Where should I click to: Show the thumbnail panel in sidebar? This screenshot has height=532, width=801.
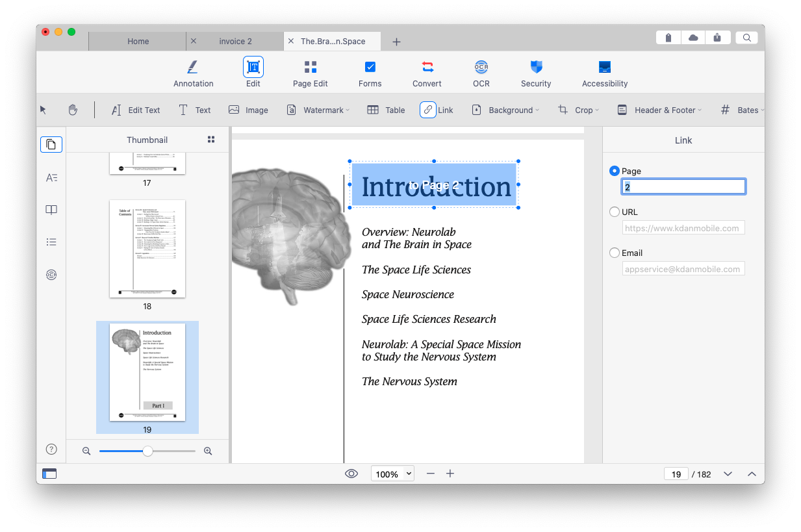point(51,144)
